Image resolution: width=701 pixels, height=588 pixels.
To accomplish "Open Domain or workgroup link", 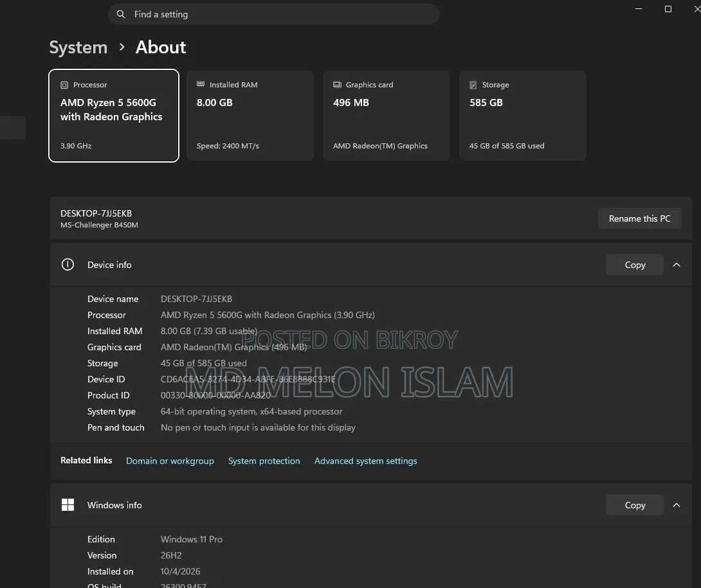I will [170, 461].
